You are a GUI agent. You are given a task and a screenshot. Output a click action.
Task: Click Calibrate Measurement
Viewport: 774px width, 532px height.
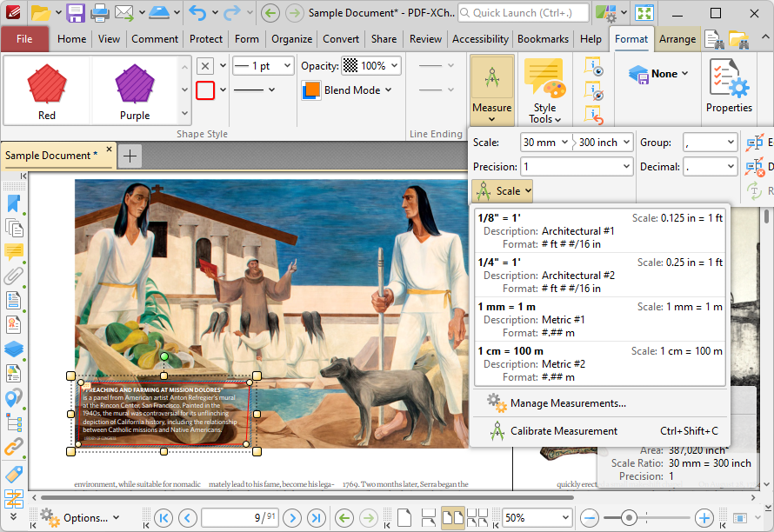pos(600,431)
